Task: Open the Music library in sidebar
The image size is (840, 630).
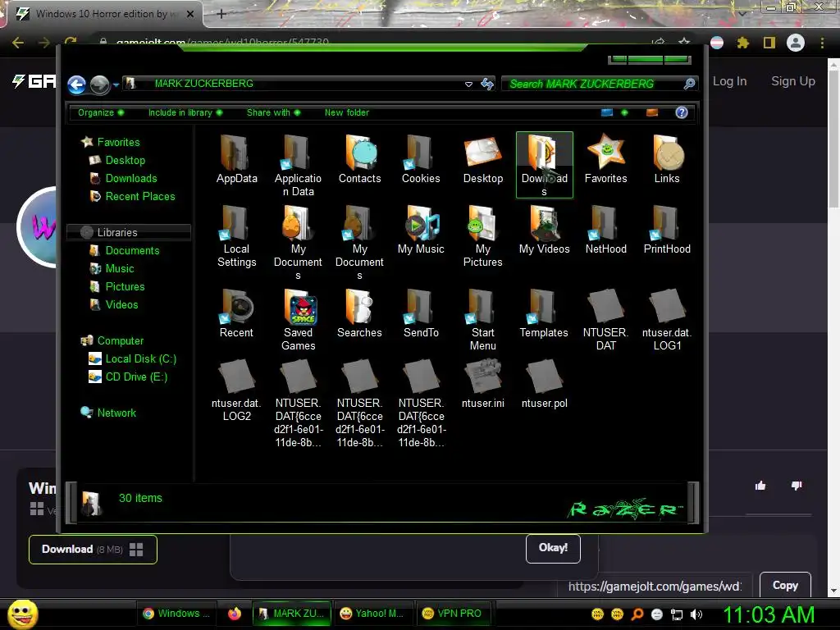Action: tap(112, 268)
